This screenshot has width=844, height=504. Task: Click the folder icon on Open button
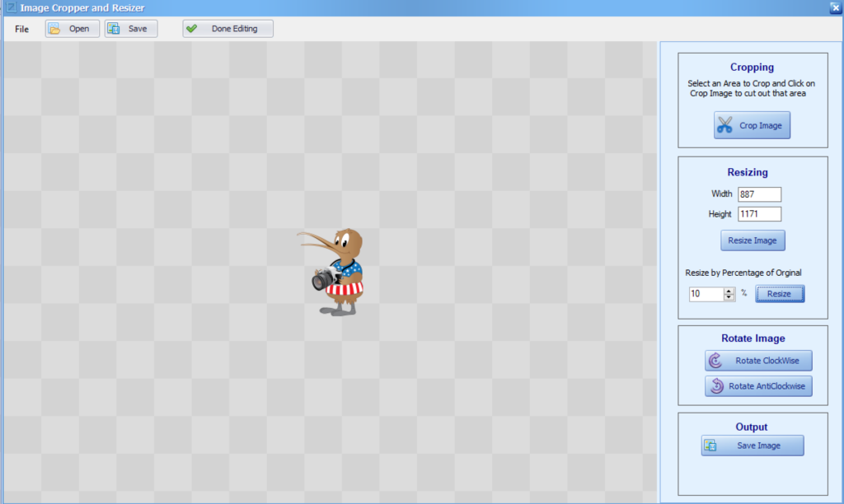point(55,29)
